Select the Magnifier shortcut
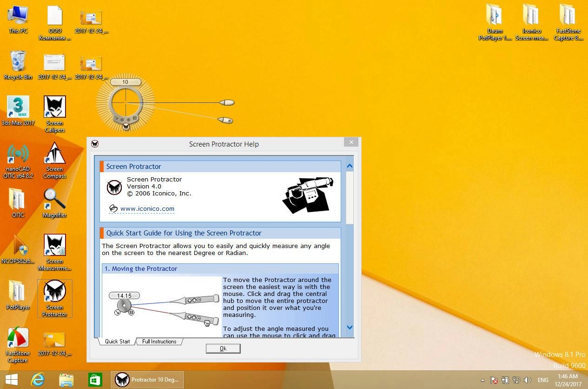 coord(55,203)
